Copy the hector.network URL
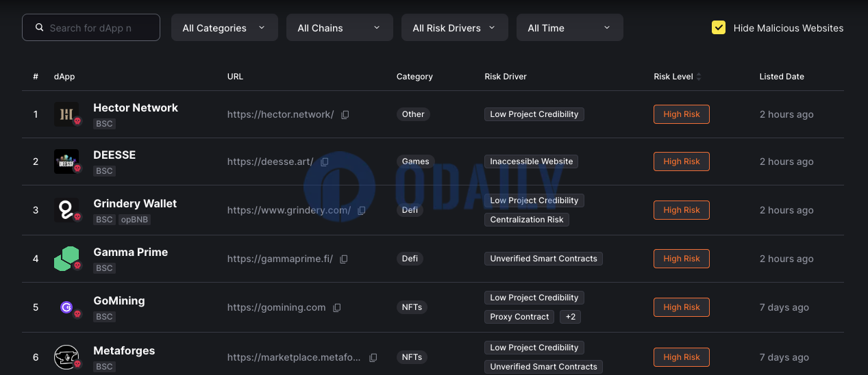Viewport: 868px width, 375px height. pyautogui.click(x=345, y=114)
